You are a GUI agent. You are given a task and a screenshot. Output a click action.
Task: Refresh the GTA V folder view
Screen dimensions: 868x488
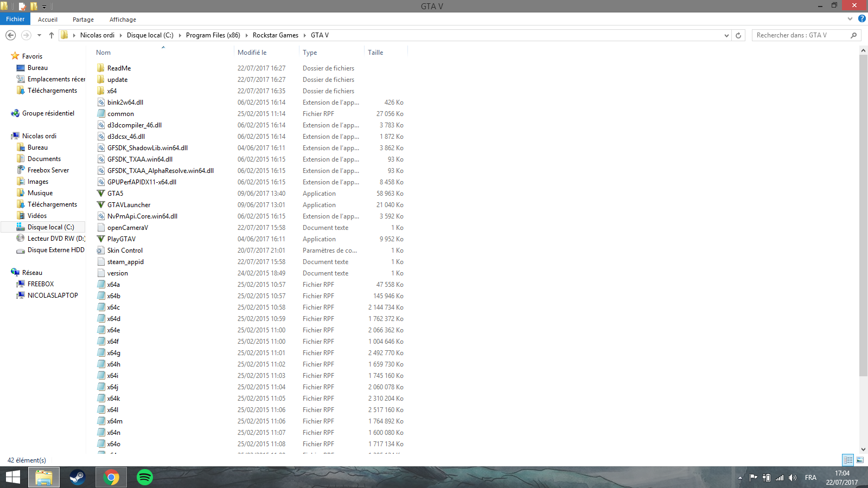[738, 35]
